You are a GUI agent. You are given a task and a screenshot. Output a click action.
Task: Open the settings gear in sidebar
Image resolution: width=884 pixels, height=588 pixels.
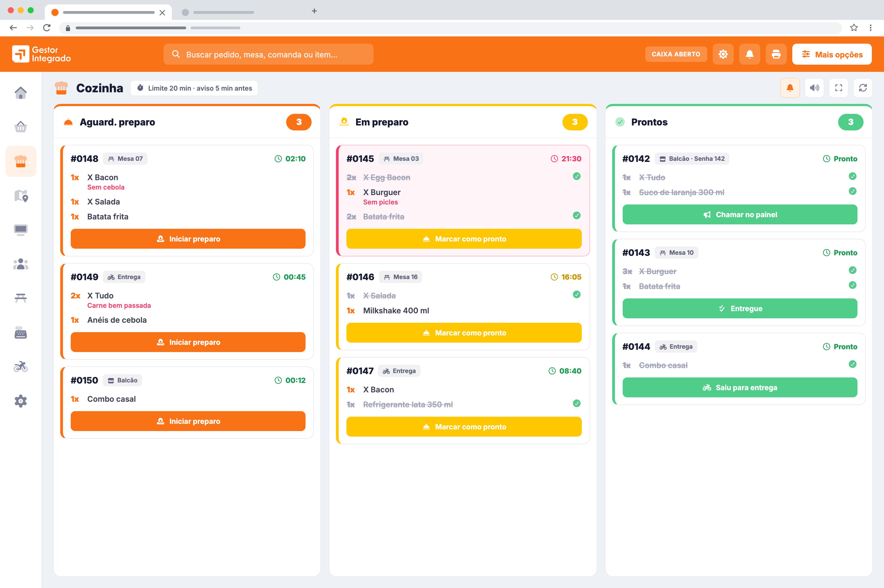[21, 401]
